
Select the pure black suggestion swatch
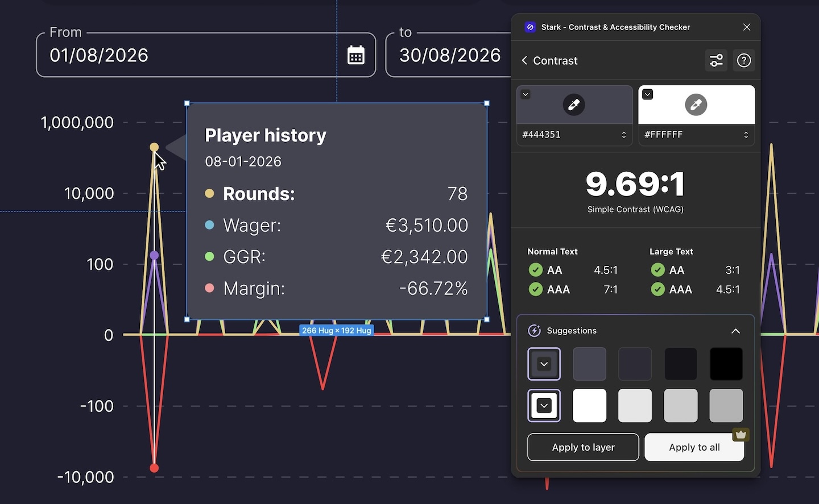pyautogui.click(x=726, y=364)
